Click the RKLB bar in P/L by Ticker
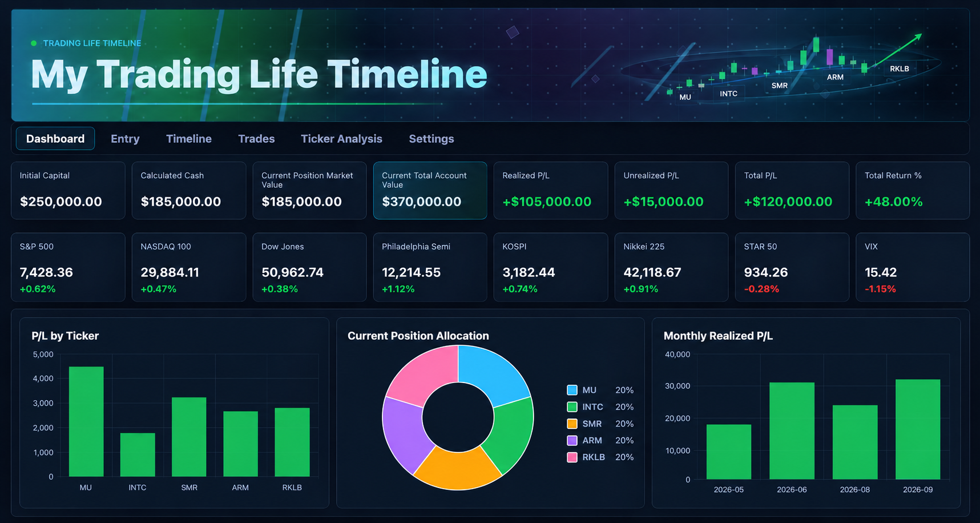 (x=292, y=442)
